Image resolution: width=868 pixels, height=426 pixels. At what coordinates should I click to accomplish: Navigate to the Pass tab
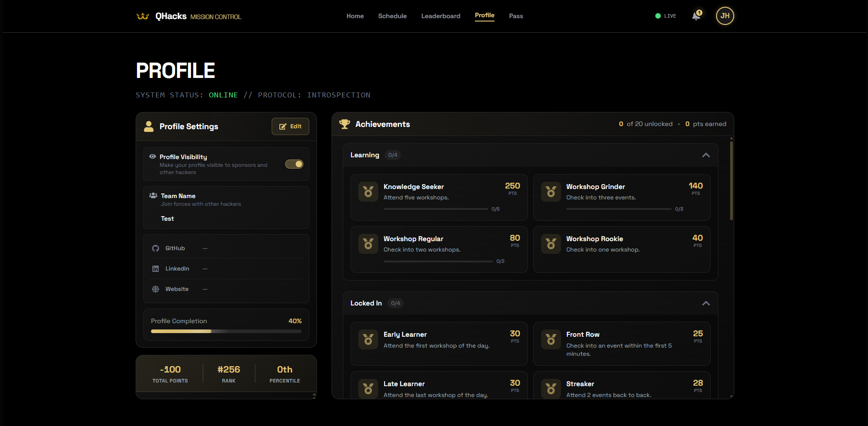click(x=516, y=16)
